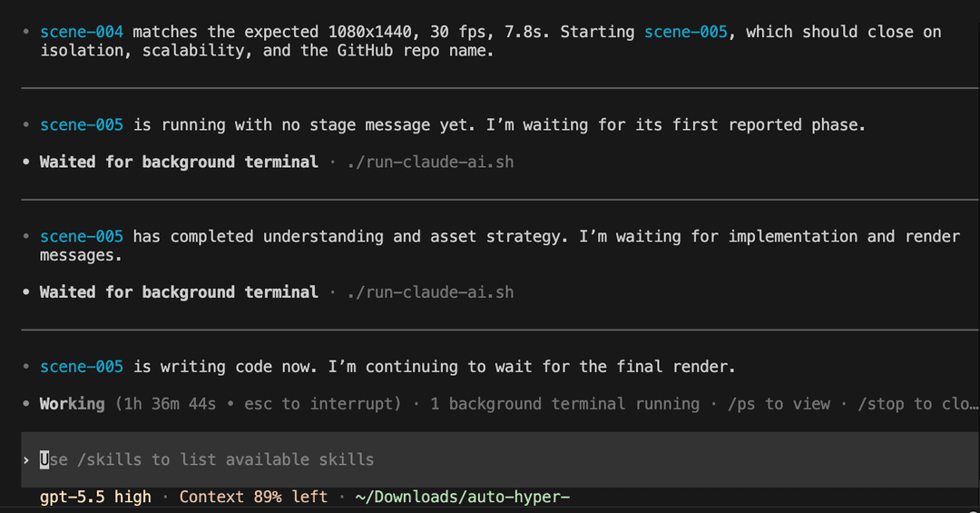Click the 'gpt-5.5 high' model label
Screen dimensions: 980x513
click(95, 497)
